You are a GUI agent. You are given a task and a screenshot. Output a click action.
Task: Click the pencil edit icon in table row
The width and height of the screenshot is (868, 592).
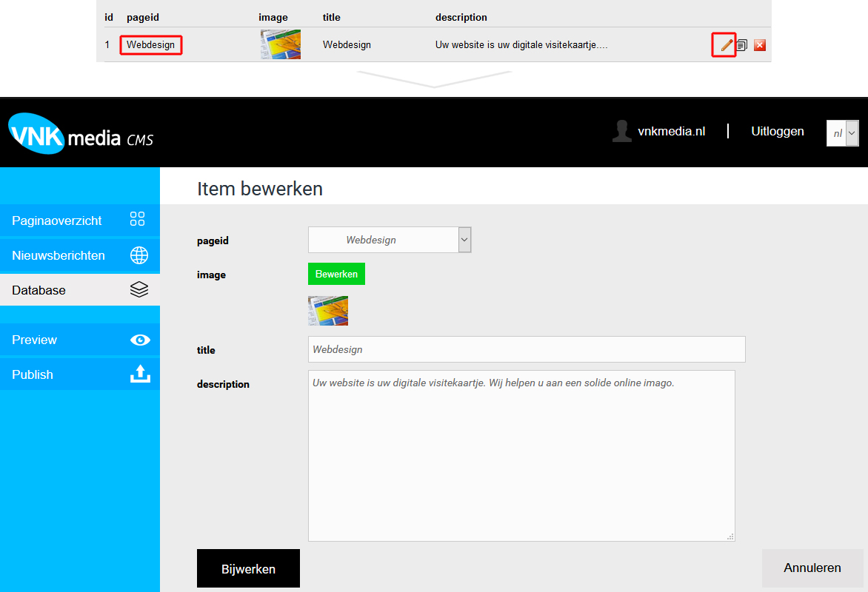point(726,45)
